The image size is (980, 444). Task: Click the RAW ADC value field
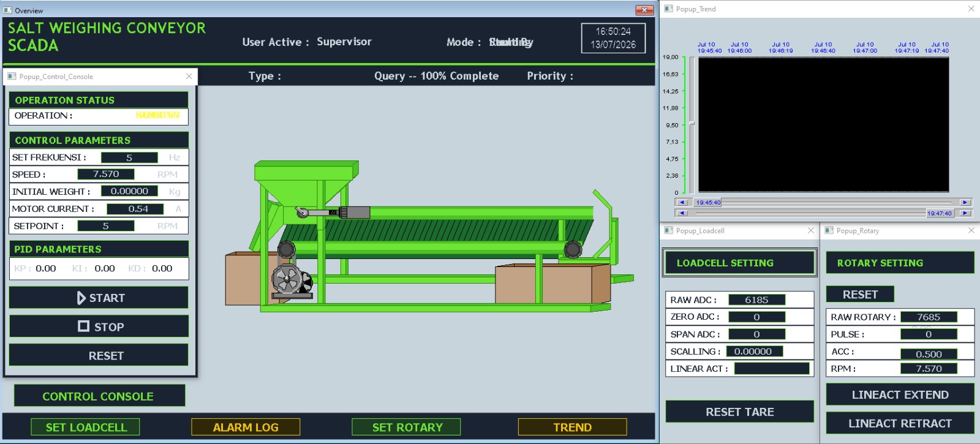tap(756, 299)
